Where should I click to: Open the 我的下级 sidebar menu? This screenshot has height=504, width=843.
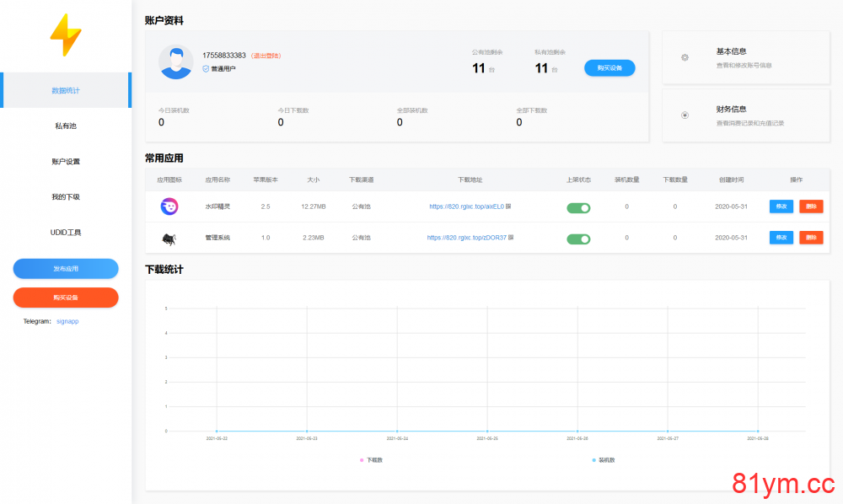coord(66,196)
